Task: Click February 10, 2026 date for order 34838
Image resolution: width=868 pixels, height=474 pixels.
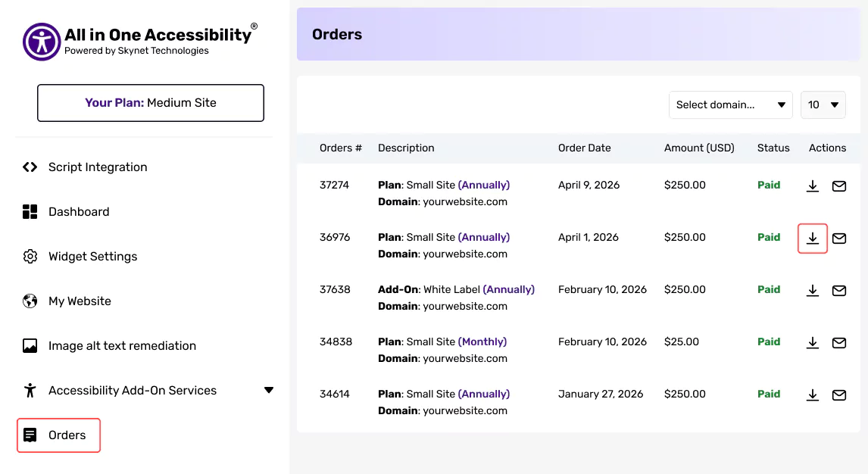Action: 602,341
